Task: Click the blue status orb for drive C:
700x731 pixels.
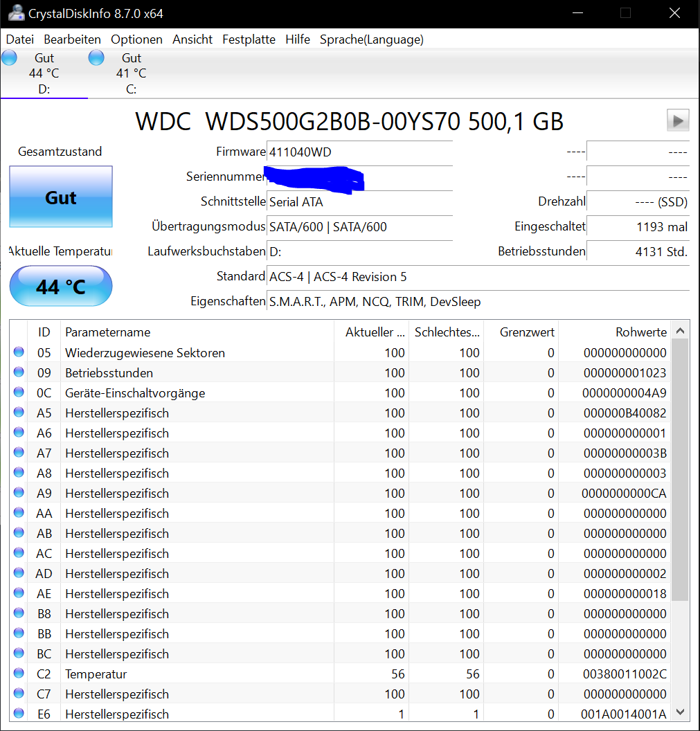Action: tap(96, 58)
